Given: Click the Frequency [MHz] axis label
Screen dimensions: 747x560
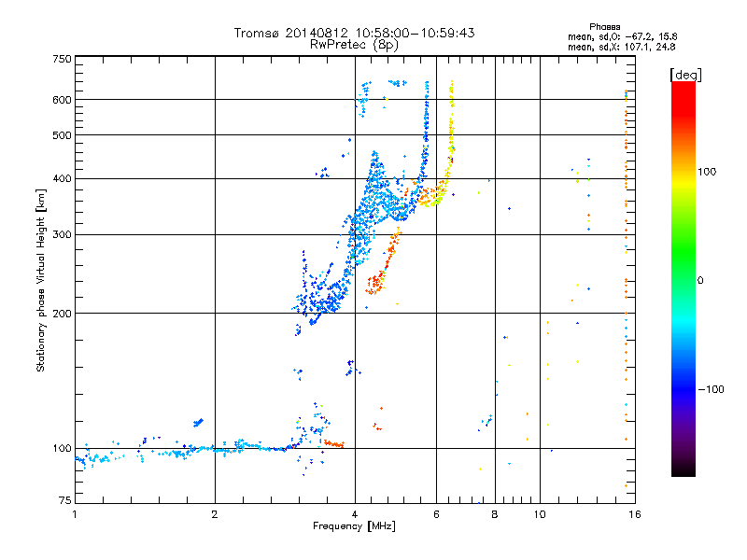Looking at the screenshot, I should [354, 526].
